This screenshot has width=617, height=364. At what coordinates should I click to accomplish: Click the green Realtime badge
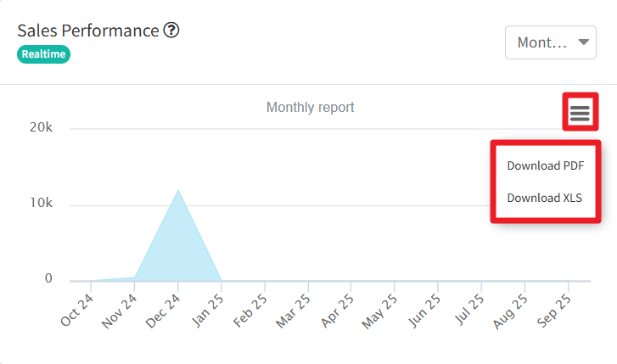point(43,53)
